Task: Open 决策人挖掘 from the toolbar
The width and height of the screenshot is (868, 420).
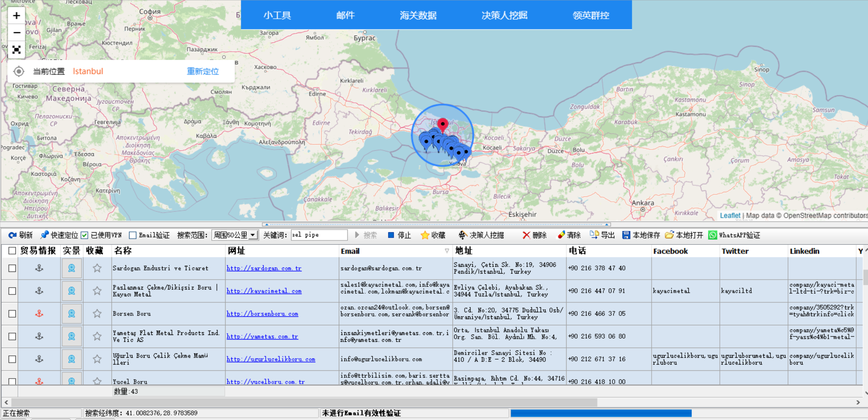Action: coord(481,235)
